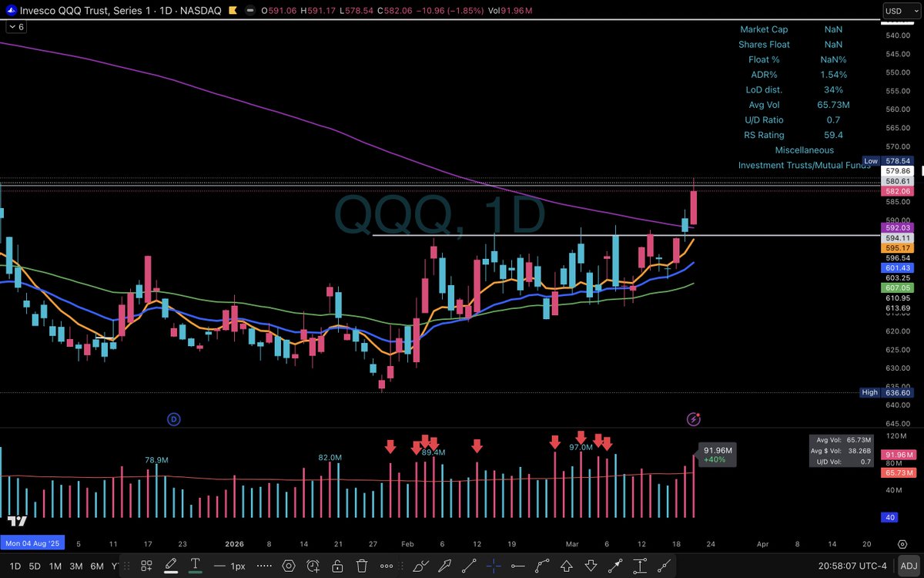This screenshot has height=578, width=924.
Task: Select the pencil line color tool
Action: 170,565
